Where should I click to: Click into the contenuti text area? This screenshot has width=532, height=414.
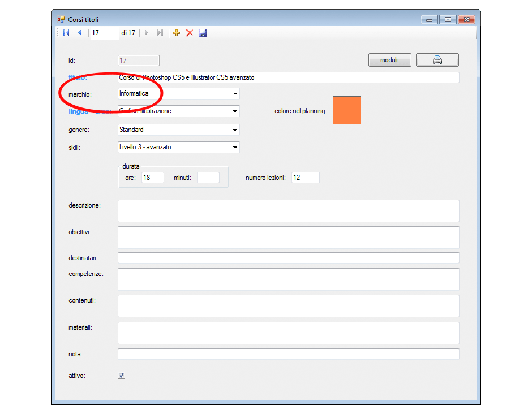(289, 306)
